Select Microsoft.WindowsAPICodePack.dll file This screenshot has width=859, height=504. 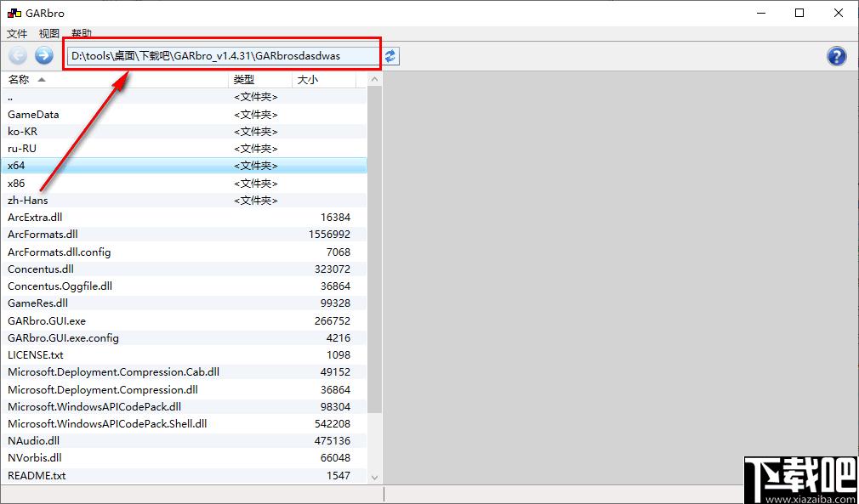(x=183, y=406)
